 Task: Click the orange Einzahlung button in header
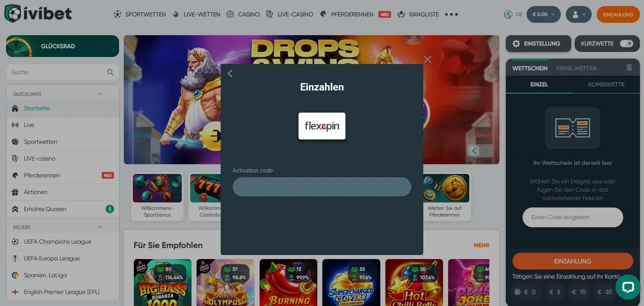point(618,14)
